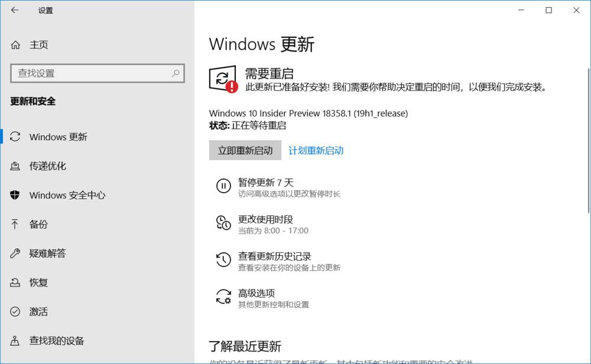Click the 查找我的设备 person icon
The height and width of the screenshot is (364, 591).
15,340
